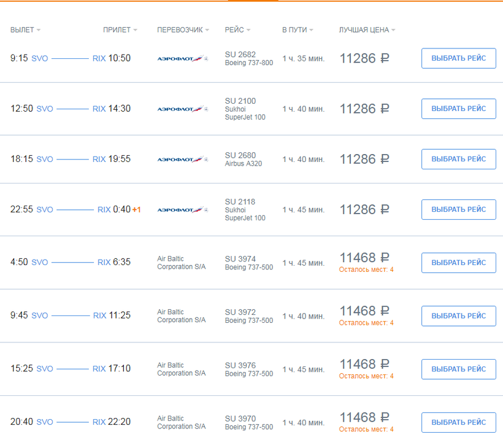Click the +1 next-day arrival indicator
The height and width of the screenshot is (448, 503).
pyautogui.click(x=137, y=210)
